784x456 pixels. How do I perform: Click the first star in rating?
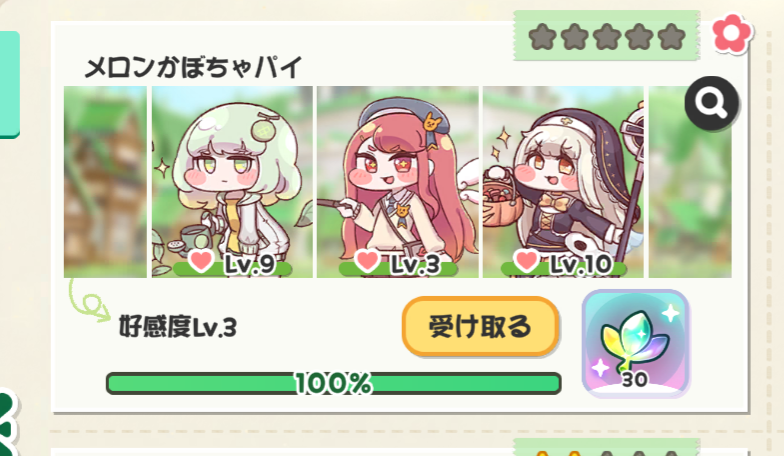click(x=542, y=38)
